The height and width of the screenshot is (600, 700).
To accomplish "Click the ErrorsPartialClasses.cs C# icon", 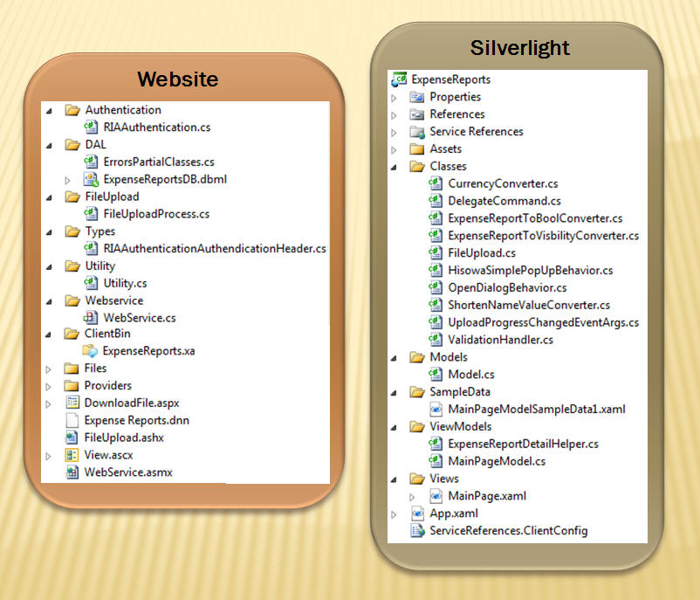I will [x=91, y=162].
